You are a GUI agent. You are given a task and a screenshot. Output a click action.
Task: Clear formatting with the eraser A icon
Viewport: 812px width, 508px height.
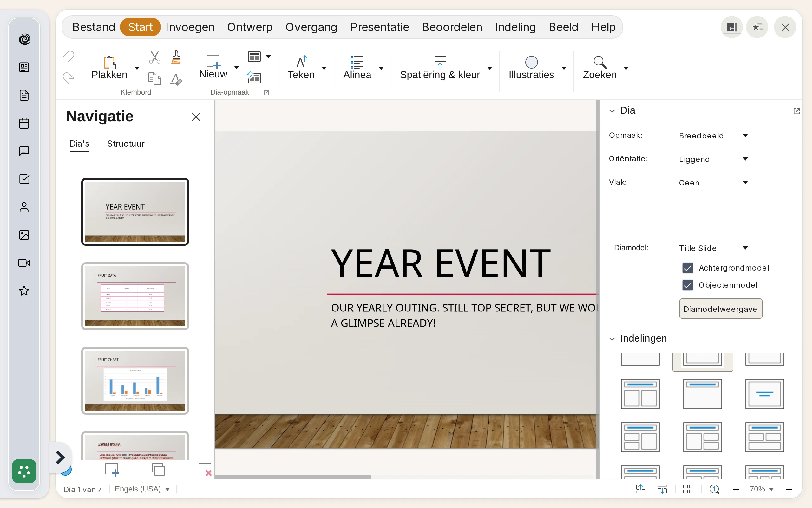click(x=176, y=79)
